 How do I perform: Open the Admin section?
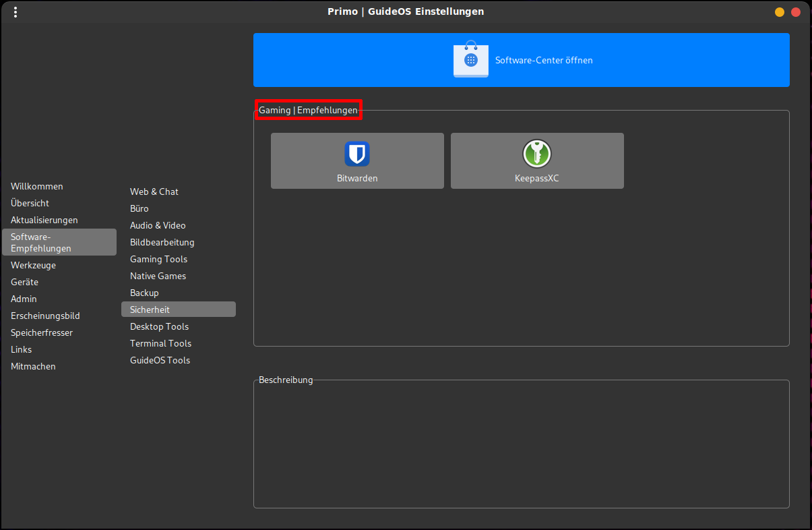(x=24, y=299)
